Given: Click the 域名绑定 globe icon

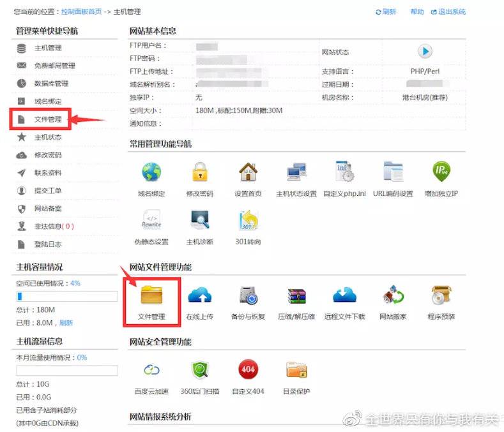Looking at the screenshot, I should [151, 172].
